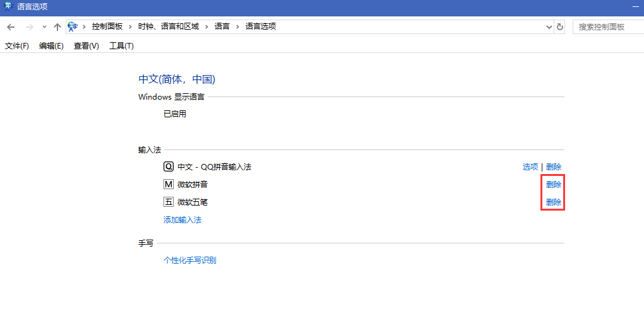This screenshot has height=326, width=644.
Task: Click the 微软五笔 五 icon
Action: pos(169,202)
